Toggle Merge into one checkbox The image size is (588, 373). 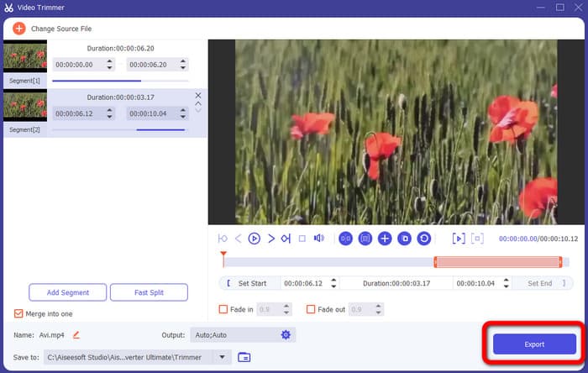[18, 313]
